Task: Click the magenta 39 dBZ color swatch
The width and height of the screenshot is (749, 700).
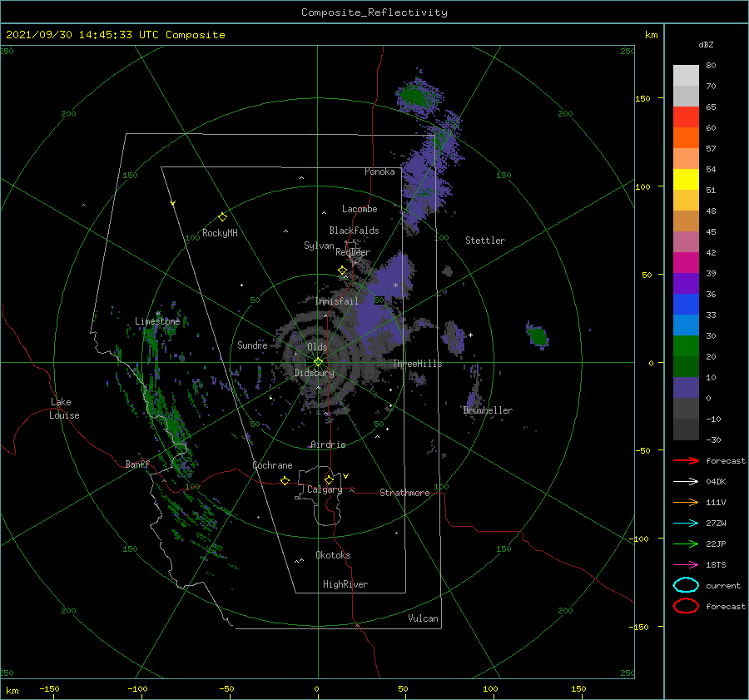Action: tap(686, 263)
